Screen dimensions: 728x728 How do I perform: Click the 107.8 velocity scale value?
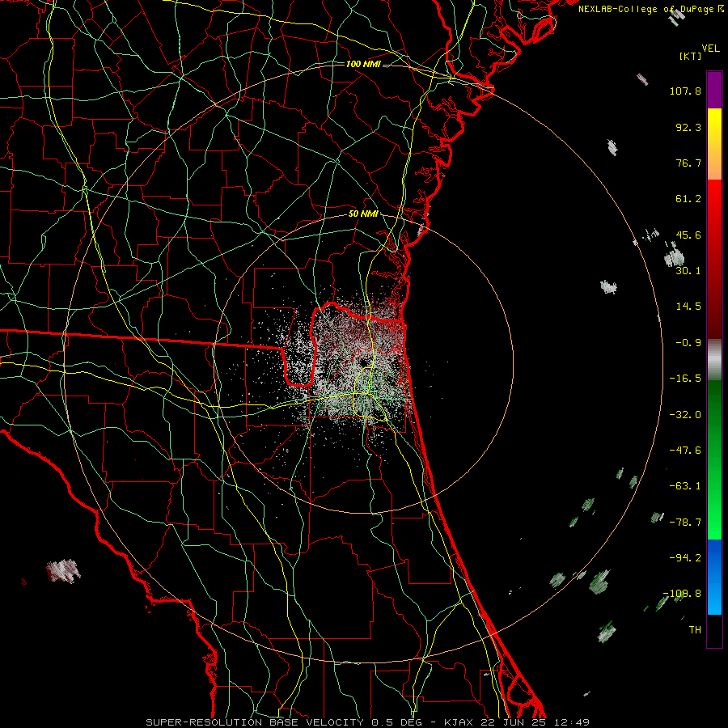click(x=685, y=91)
